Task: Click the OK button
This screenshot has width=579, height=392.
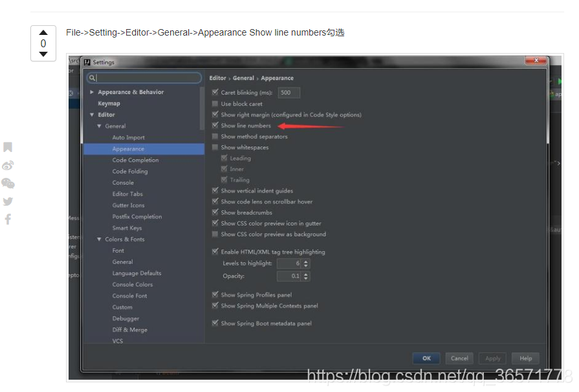Action: tap(426, 358)
